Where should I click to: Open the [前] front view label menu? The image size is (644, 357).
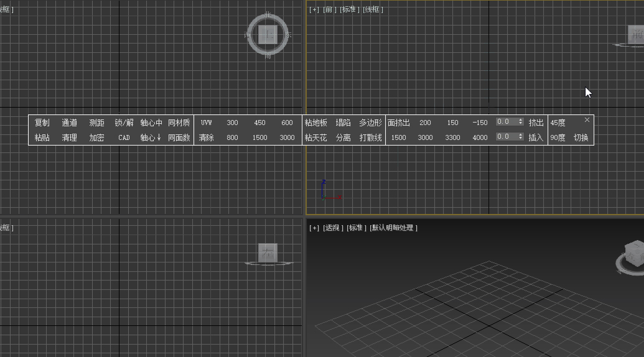click(330, 10)
